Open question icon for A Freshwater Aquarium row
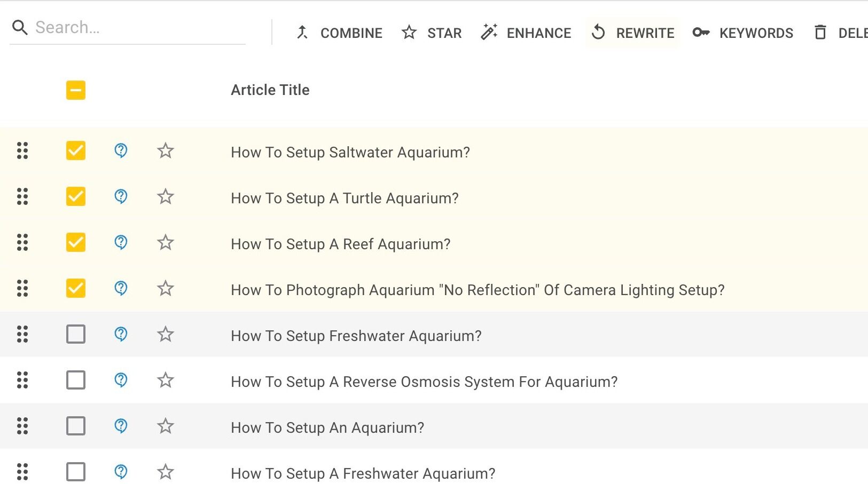The height and width of the screenshot is (484, 868). [121, 472]
